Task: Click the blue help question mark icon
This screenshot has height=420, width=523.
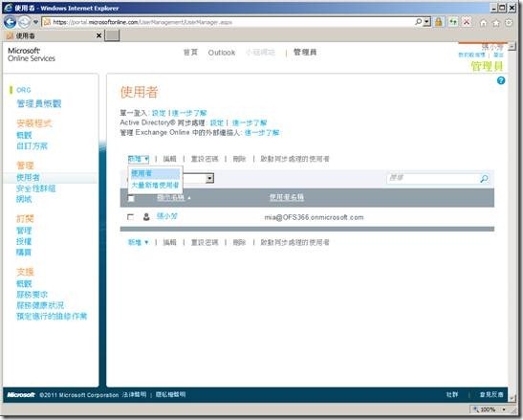Action: [x=501, y=80]
